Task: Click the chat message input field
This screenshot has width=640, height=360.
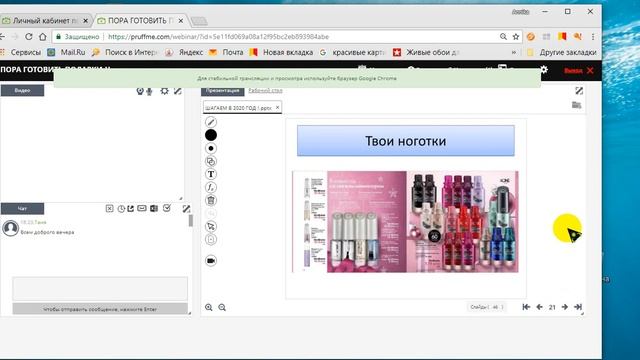Action: click(x=100, y=289)
